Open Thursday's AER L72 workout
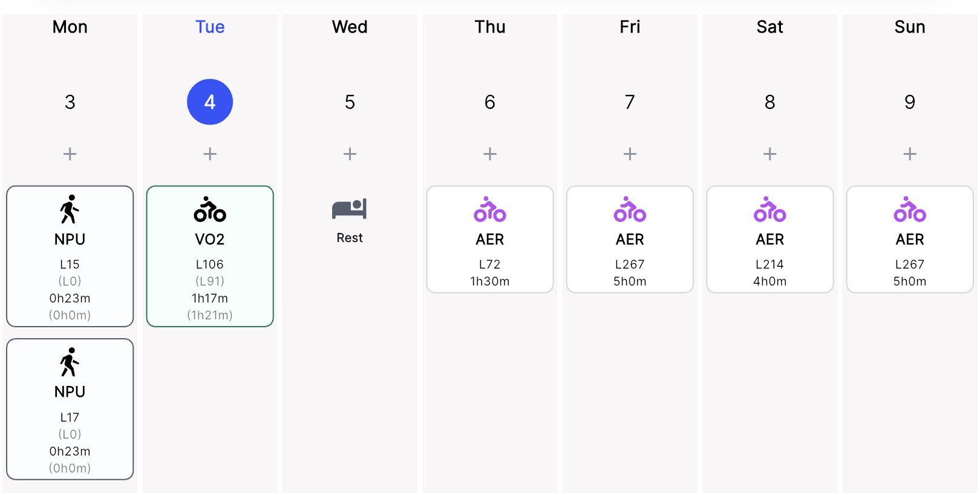Viewport: 980px width, 493px height. click(x=490, y=240)
